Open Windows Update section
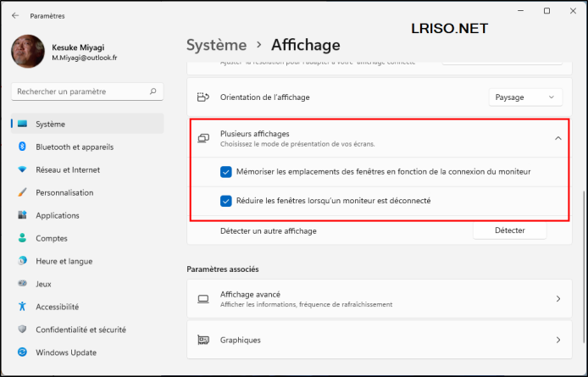Viewport: 588px width, 377px height. [65, 352]
